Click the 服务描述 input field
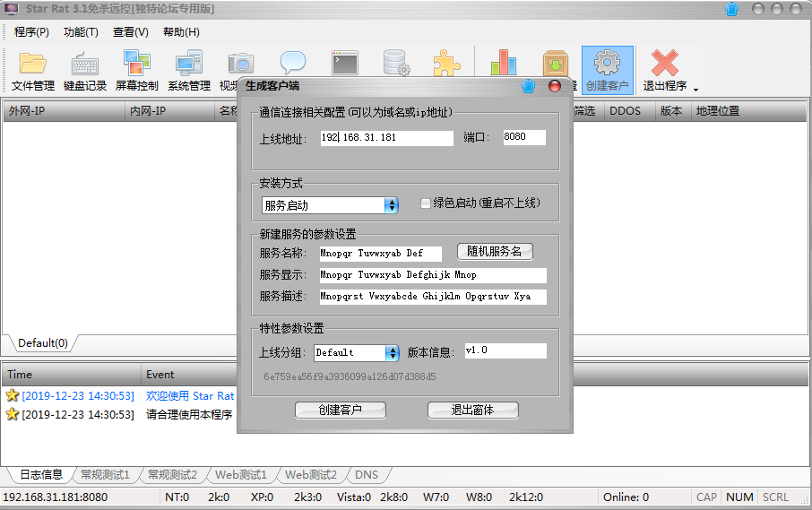This screenshot has width=812, height=510. (433, 297)
